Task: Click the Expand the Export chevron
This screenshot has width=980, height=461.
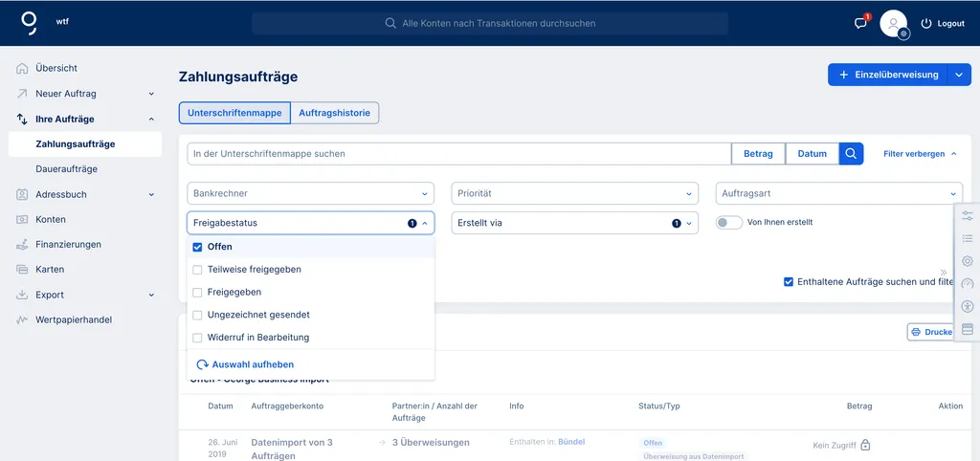Action: pyautogui.click(x=151, y=295)
